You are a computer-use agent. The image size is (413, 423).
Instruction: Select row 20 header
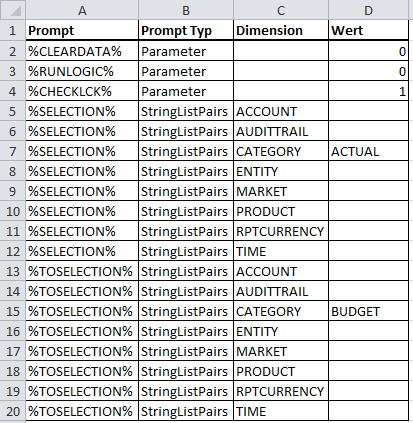pyautogui.click(x=13, y=411)
